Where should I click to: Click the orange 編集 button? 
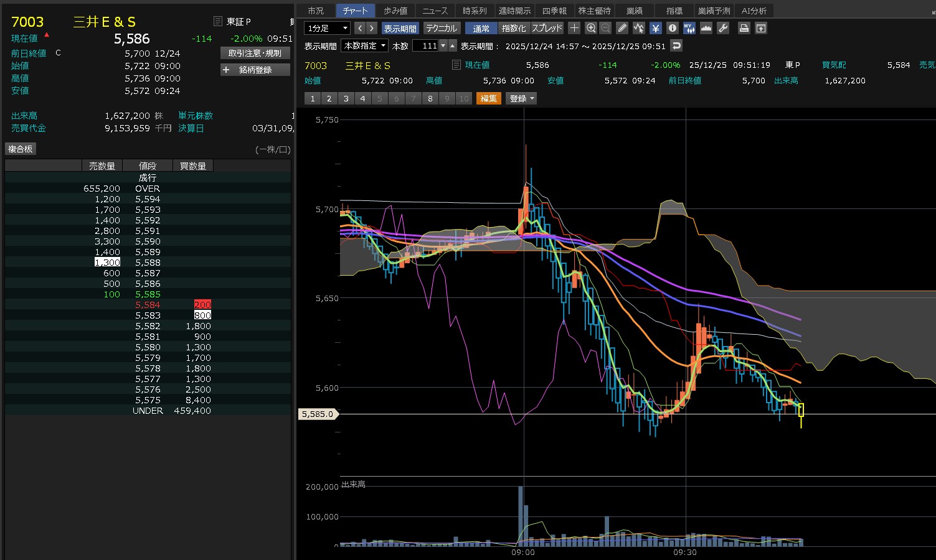489,98
